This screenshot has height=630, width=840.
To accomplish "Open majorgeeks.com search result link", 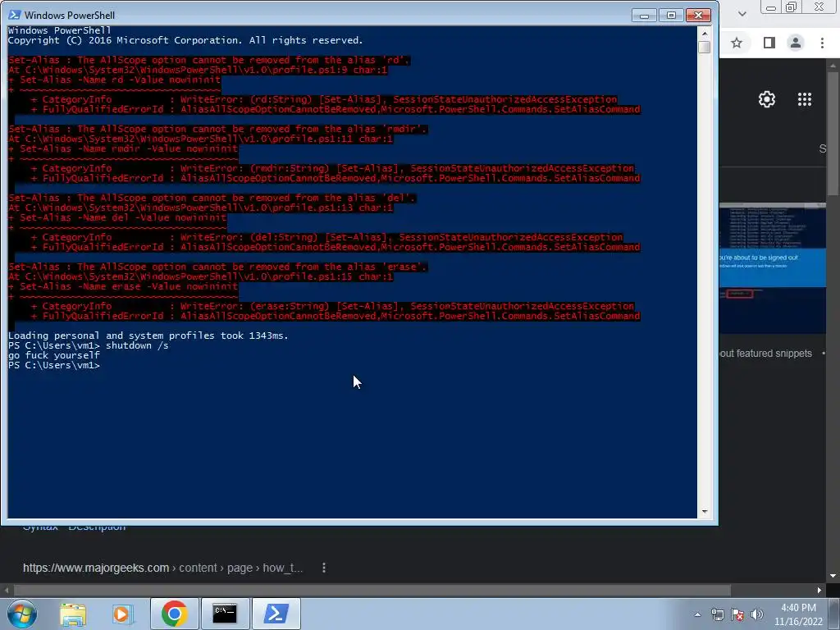I will tap(163, 568).
